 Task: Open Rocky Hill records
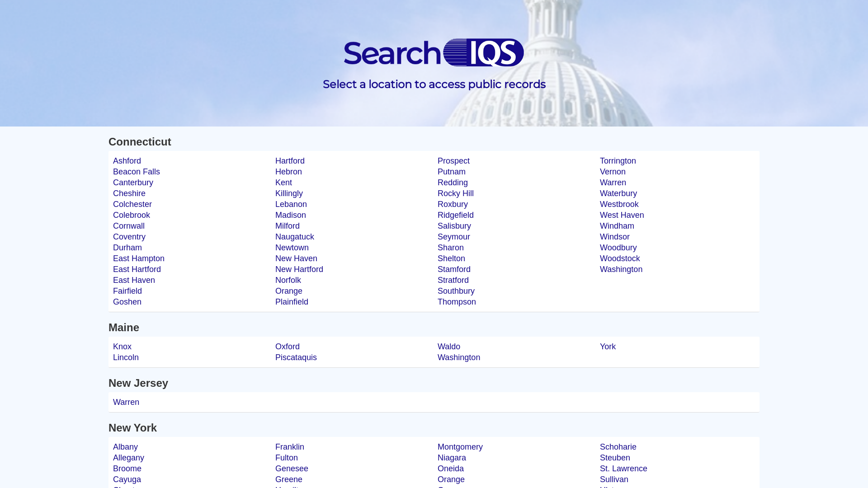pos(456,193)
